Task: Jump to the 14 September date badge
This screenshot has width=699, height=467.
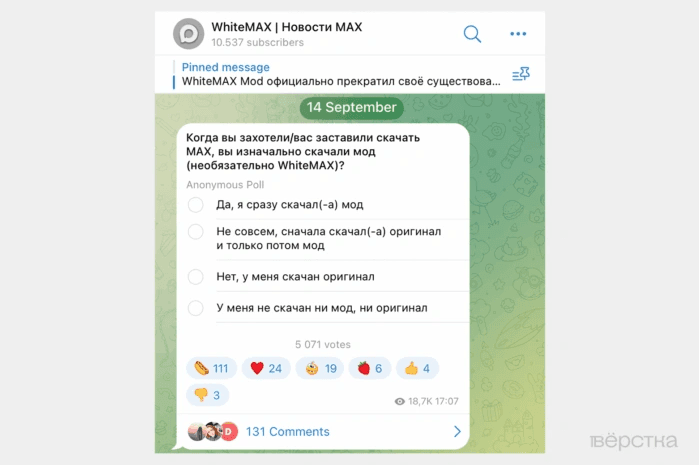Action: pyautogui.click(x=351, y=108)
